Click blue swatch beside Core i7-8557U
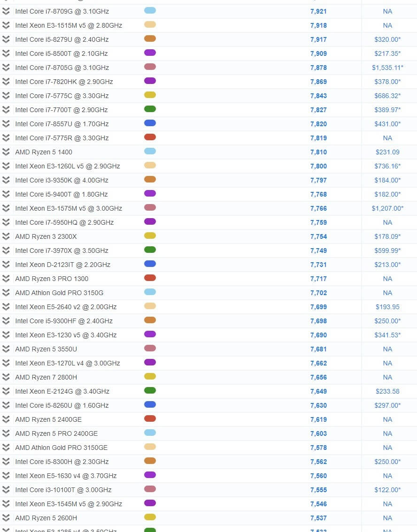The width and height of the screenshot is (417, 532). tap(150, 123)
